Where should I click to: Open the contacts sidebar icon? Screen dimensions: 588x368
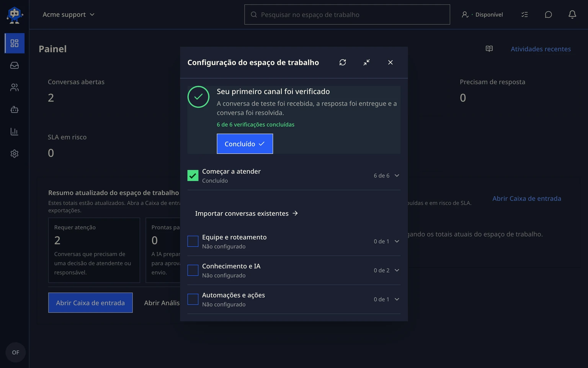click(15, 88)
